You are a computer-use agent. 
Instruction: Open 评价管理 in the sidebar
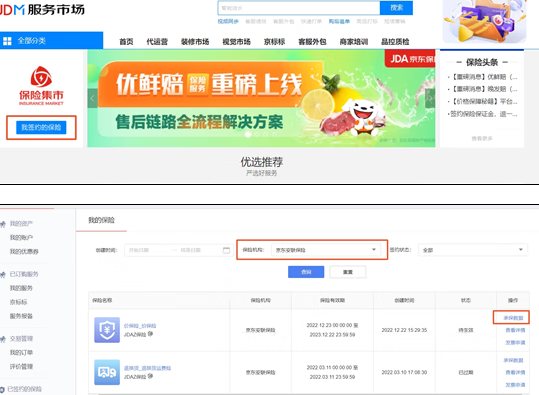(21, 366)
